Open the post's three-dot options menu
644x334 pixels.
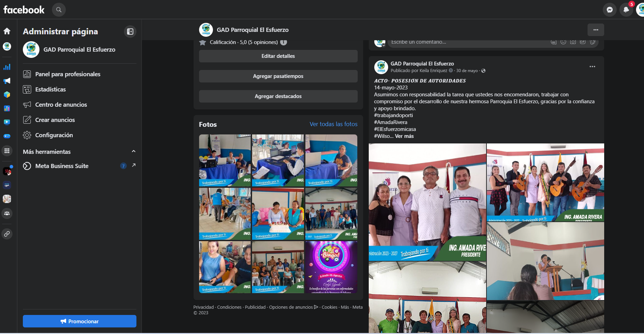(592, 67)
